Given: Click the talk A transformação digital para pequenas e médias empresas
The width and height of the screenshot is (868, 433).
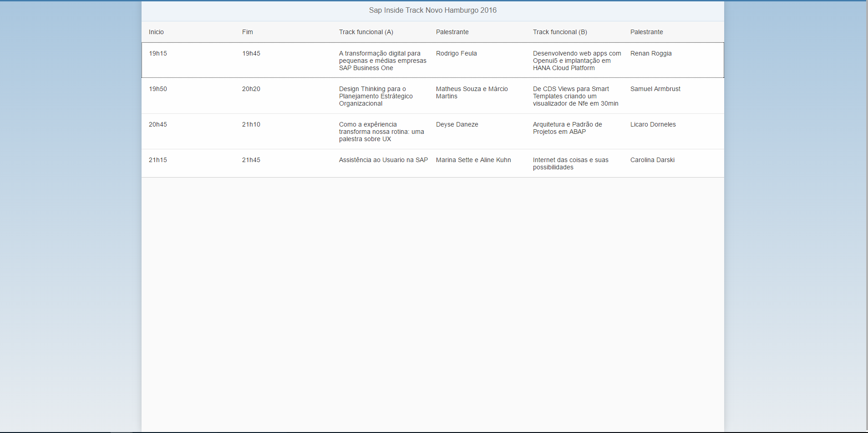Looking at the screenshot, I should pos(383,61).
